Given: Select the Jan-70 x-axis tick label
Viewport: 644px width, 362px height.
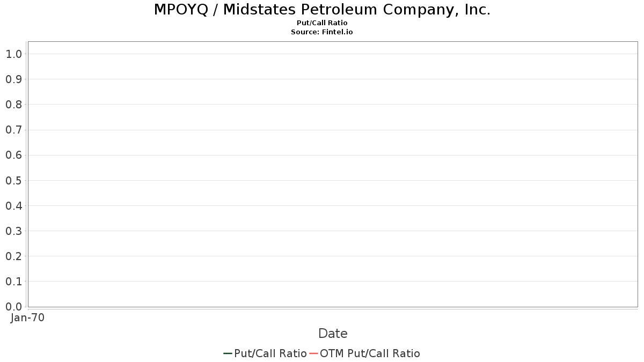Looking at the screenshot, I should tap(27, 317).
